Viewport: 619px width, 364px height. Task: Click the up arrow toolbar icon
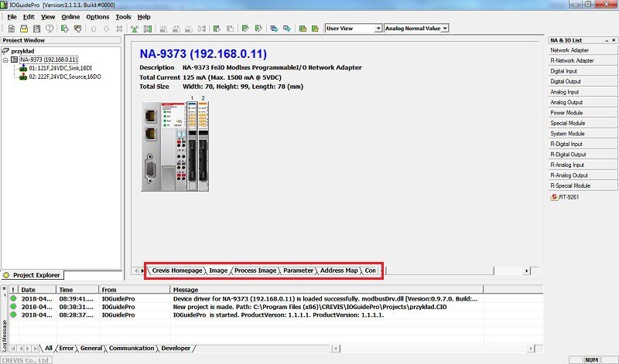(x=94, y=29)
